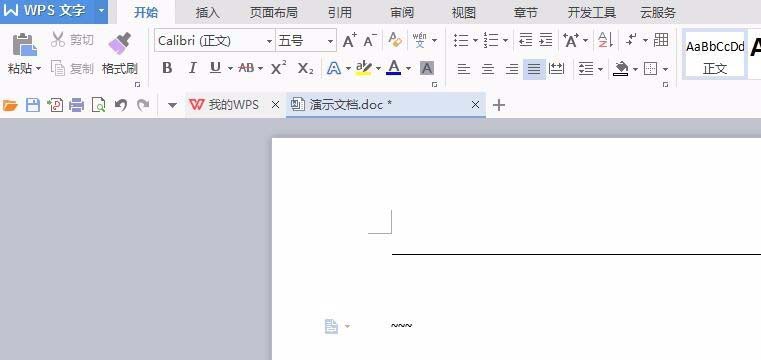Switch to 页面布局 ribbon tab
Screen dimensions: 761x360
tap(274, 12)
